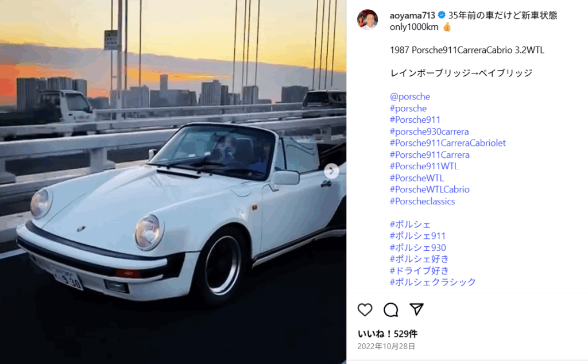Image resolution: width=588 pixels, height=364 pixels.
Task: Open the #ポルシェクラシック hashtag
Action: 433,282
